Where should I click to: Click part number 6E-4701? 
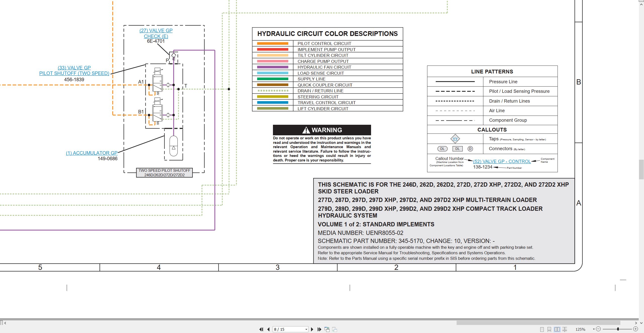click(x=156, y=41)
